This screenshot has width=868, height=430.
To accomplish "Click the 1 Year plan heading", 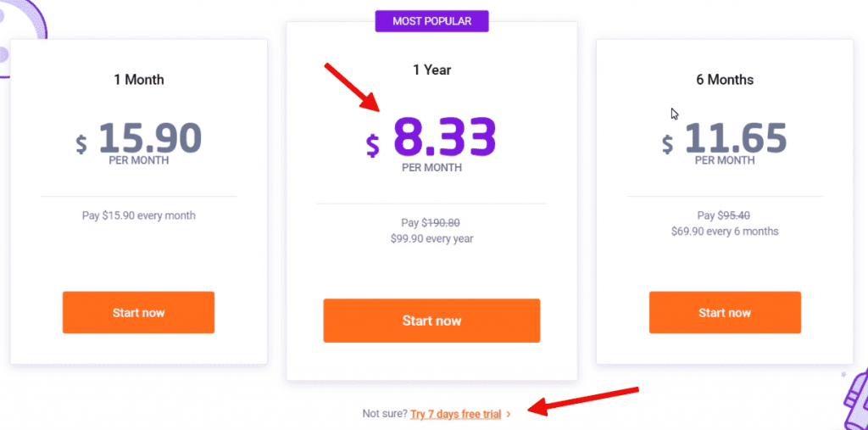I will pyautogui.click(x=431, y=70).
